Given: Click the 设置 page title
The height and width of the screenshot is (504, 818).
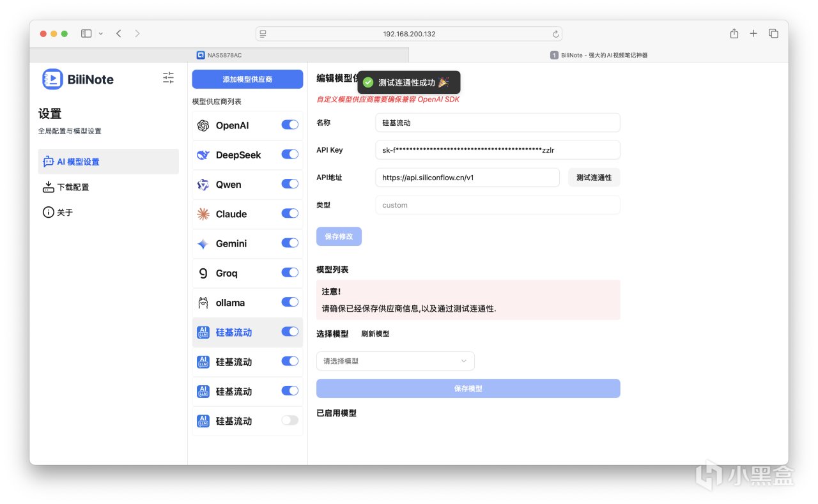Looking at the screenshot, I should (50, 114).
